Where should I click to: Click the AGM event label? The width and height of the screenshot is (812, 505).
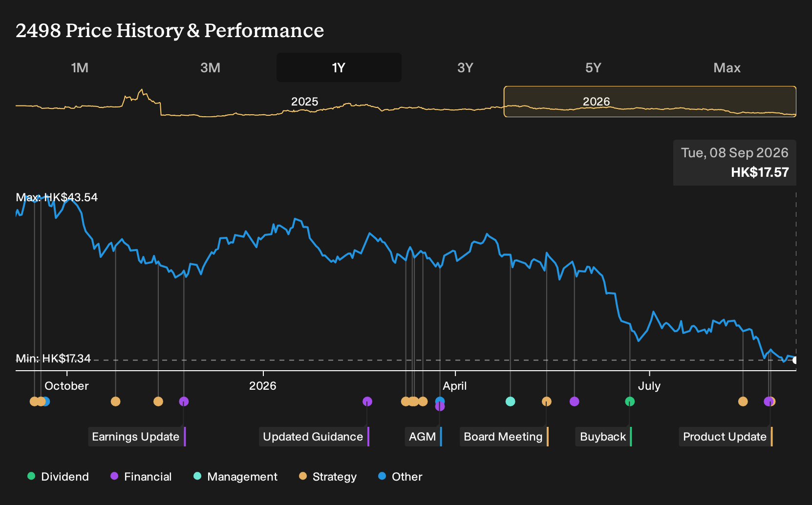click(423, 437)
